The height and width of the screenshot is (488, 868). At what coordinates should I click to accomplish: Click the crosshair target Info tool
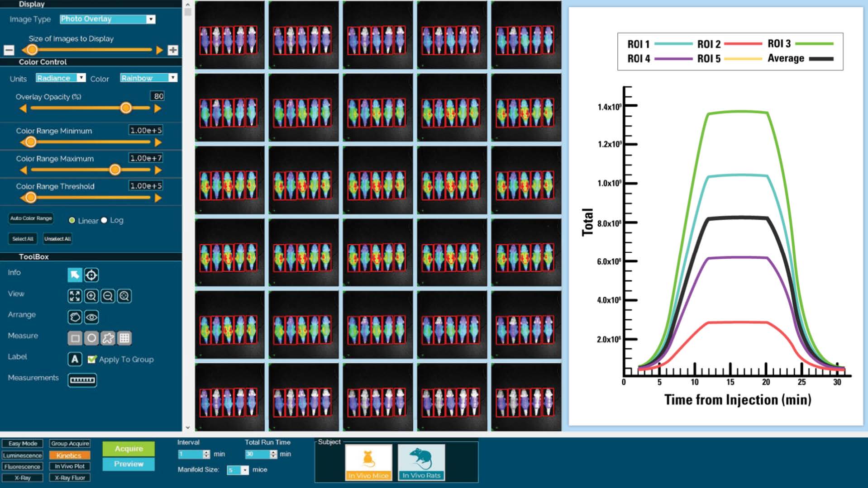91,275
